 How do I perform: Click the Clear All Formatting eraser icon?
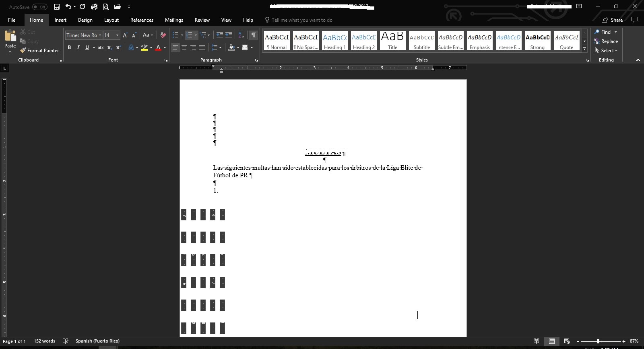tap(163, 35)
